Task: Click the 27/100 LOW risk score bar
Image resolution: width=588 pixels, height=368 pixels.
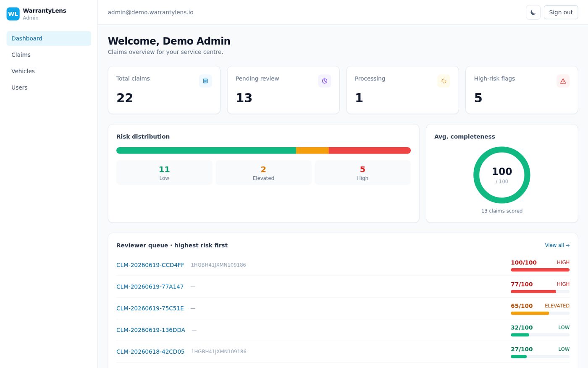Action: [540, 357]
